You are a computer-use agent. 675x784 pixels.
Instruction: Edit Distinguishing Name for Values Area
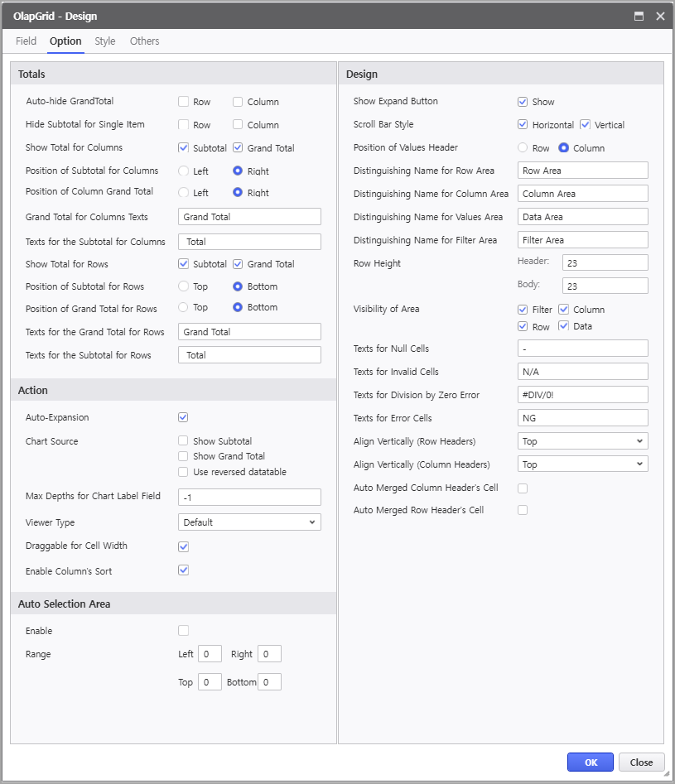pyautogui.click(x=583, y=217)
